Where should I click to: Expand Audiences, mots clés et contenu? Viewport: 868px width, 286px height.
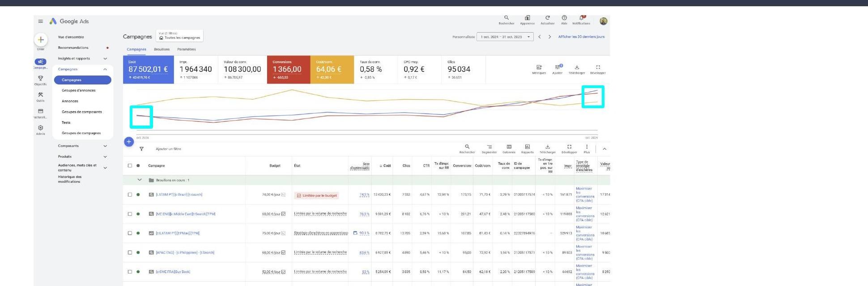coord(105,168)
